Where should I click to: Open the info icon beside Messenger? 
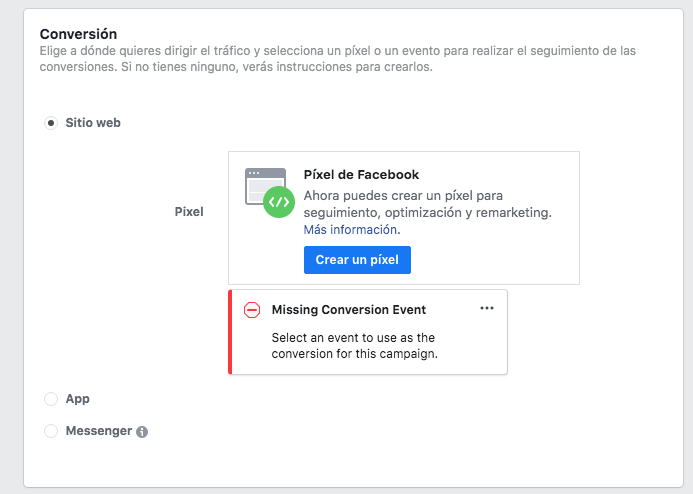142,432
